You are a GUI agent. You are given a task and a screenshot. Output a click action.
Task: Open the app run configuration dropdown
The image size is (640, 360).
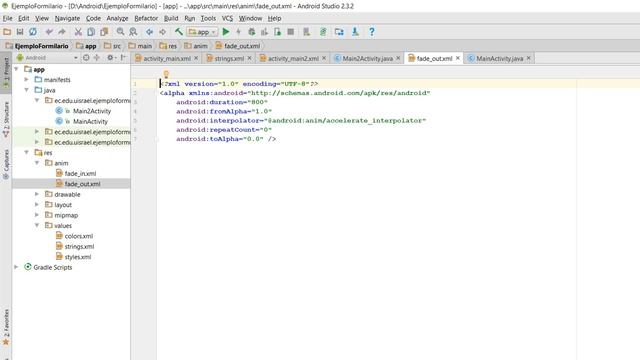(x=202, y=32)
